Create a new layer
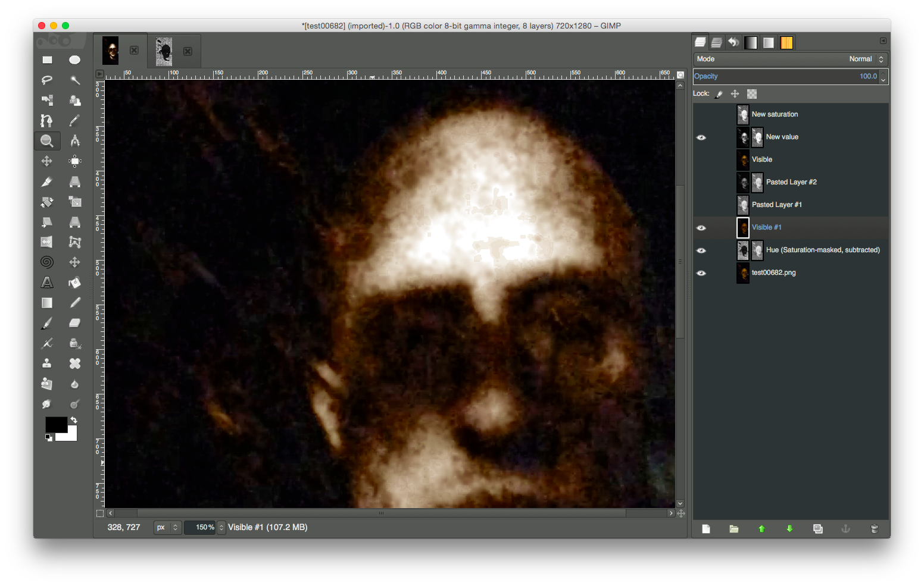 706,529
